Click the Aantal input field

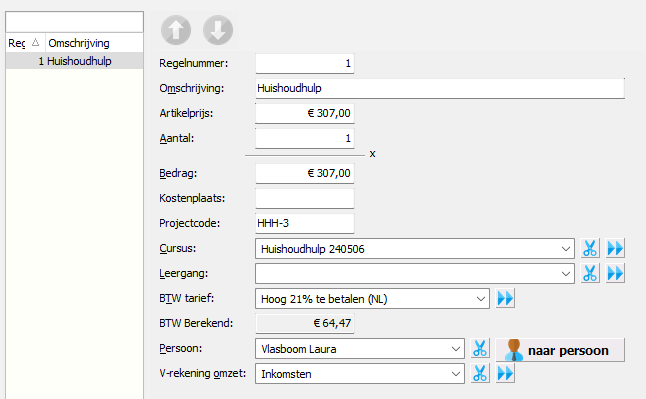(304, 138)
